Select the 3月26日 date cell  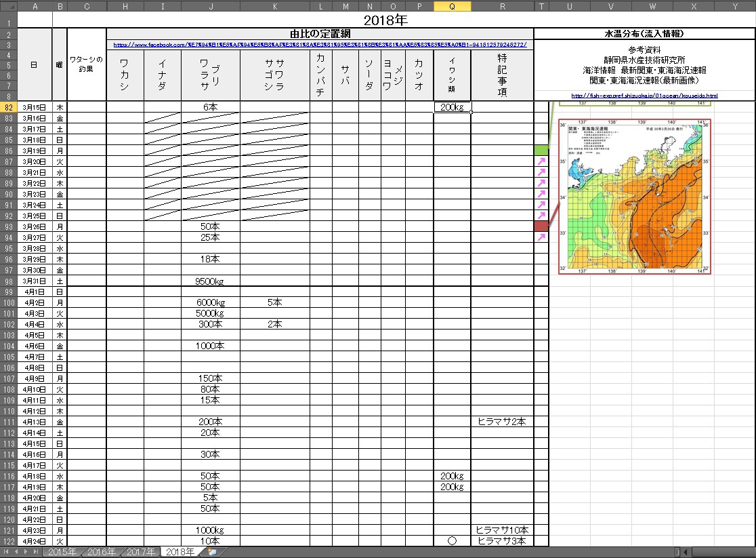[35, 226]
